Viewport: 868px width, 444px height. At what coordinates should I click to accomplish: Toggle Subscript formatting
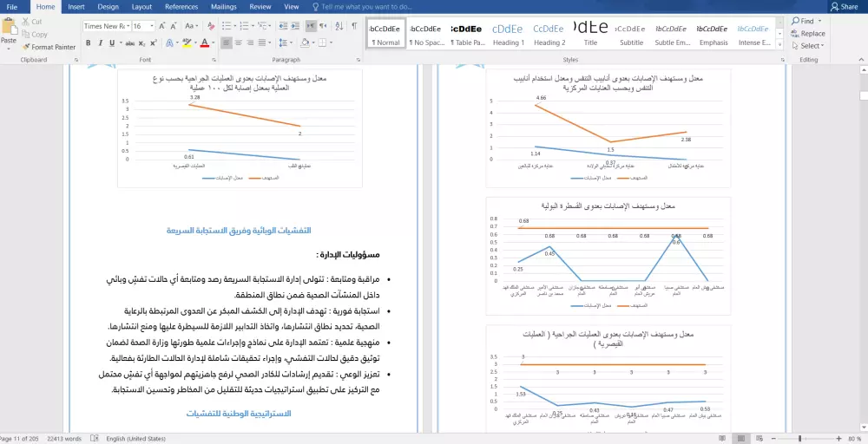point(141,43)
